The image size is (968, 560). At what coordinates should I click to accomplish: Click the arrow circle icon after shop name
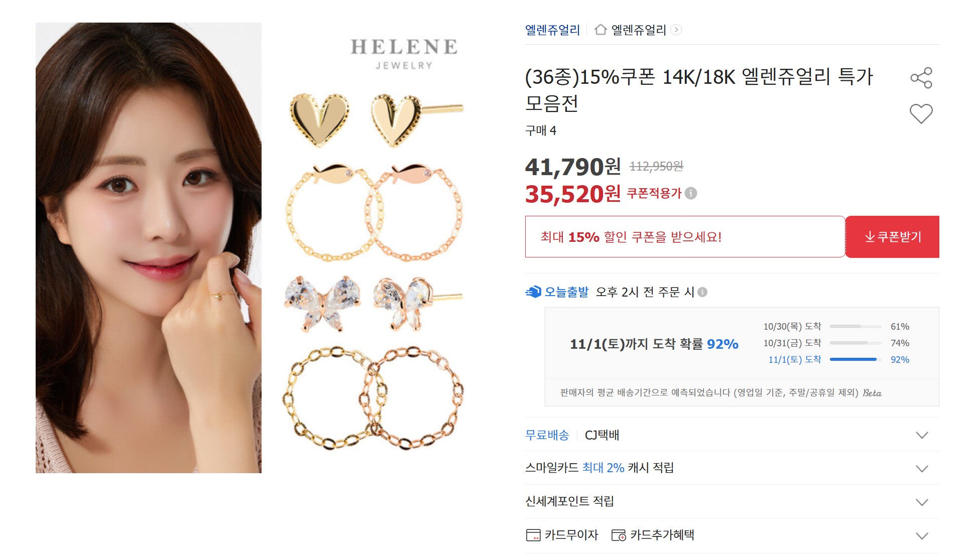(x=676, y=30)
